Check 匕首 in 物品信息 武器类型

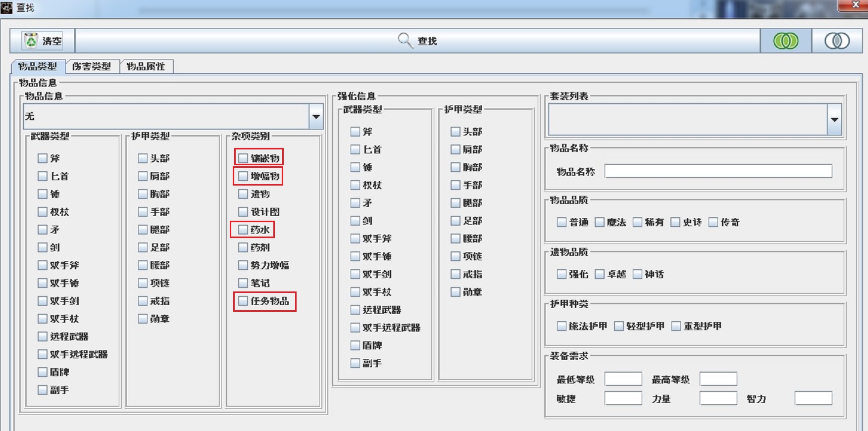click(43, 176)
